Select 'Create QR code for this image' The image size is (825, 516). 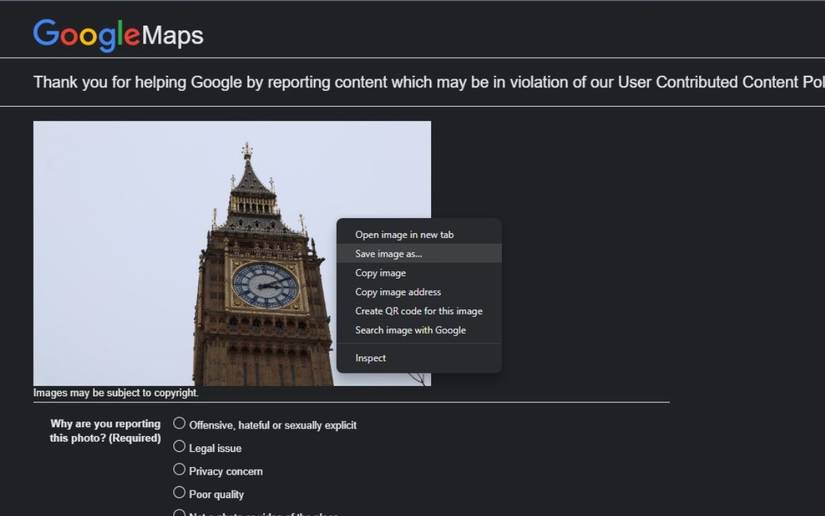pyautogui.click(x=419, y=311)
